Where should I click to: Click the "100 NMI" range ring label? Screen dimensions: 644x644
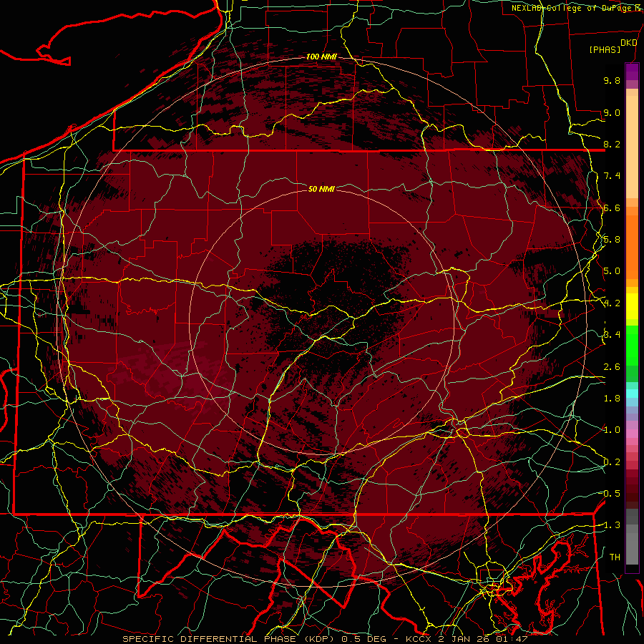tap(321, 57)
